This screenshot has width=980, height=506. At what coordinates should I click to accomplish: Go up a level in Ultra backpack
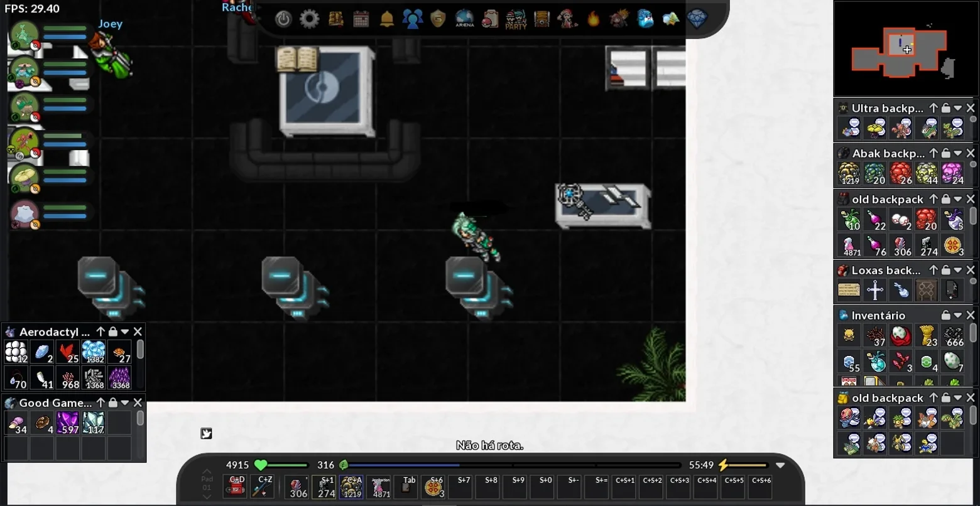pyautogui.click(x=934, y=108)
